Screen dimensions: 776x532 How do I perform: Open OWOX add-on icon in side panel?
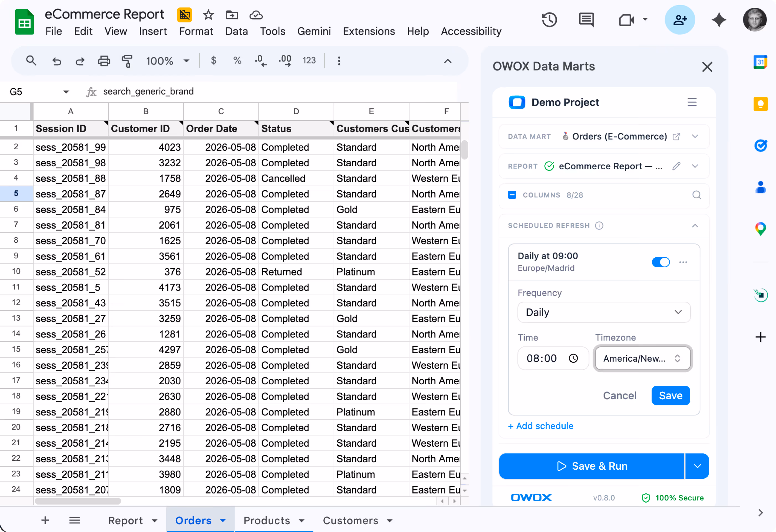tap(760, 295)
